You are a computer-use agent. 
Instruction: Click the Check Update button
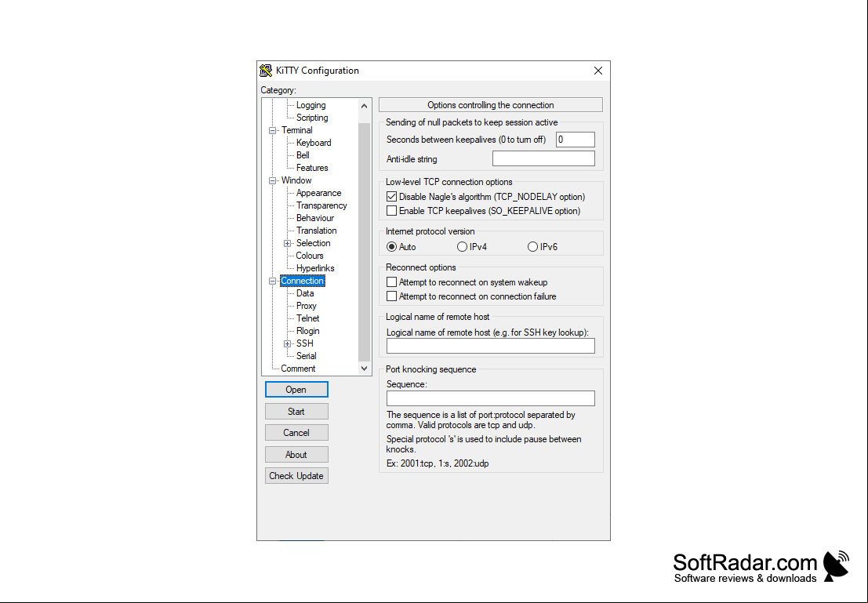pyautogui.click(x=296, y=476)
